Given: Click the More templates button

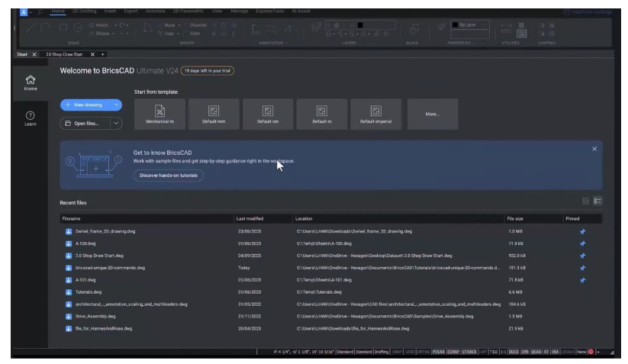Looking at the screenshot, I should tap(433, 114).
